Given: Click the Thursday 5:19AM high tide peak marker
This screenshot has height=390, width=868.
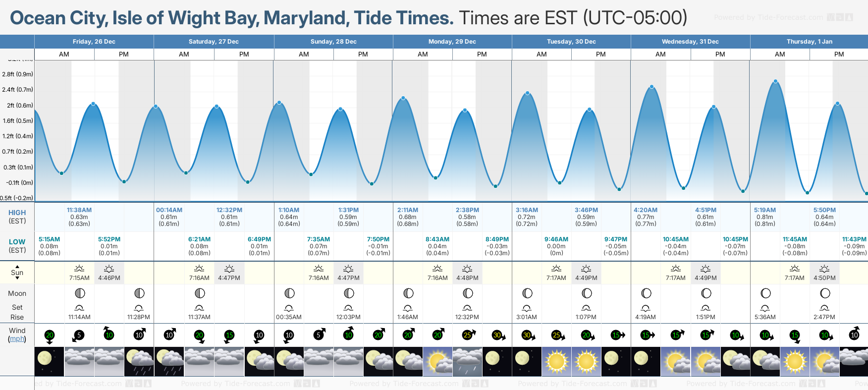Looking at the screenshot, I should pyautogui.click(x=775, y=81).
